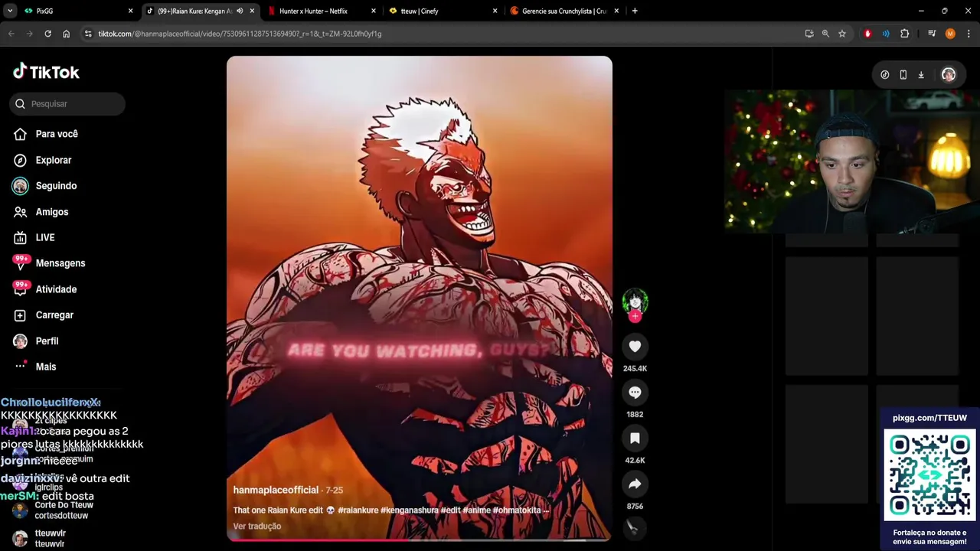Viewport: 980px width, 551px height.
Task: Open the Extensions puzzle icon
Action: pos(904,34)
